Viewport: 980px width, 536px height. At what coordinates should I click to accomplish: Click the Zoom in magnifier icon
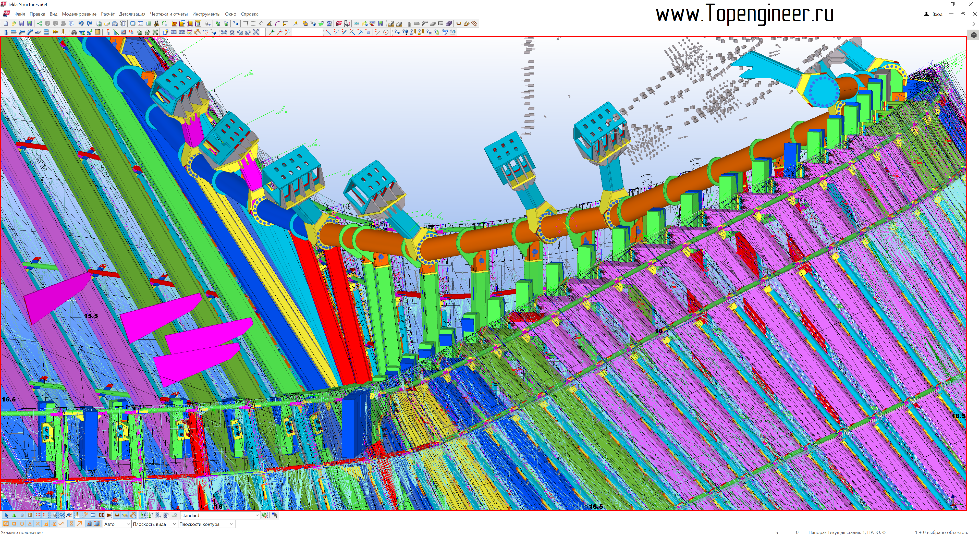272,32
